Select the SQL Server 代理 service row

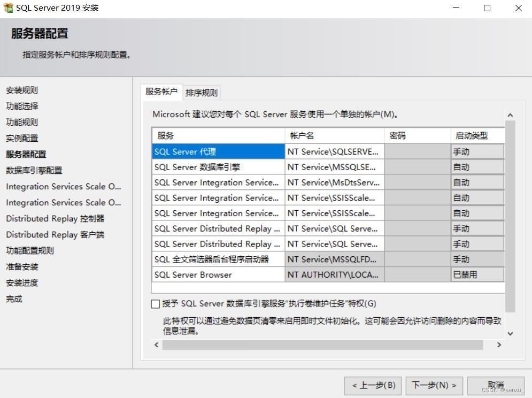pos(218,151)
